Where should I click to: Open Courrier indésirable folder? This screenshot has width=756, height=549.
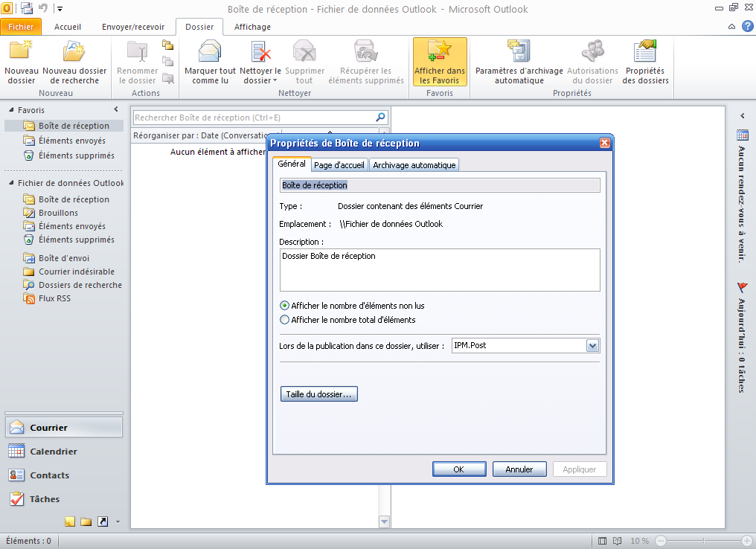[76, 272]
